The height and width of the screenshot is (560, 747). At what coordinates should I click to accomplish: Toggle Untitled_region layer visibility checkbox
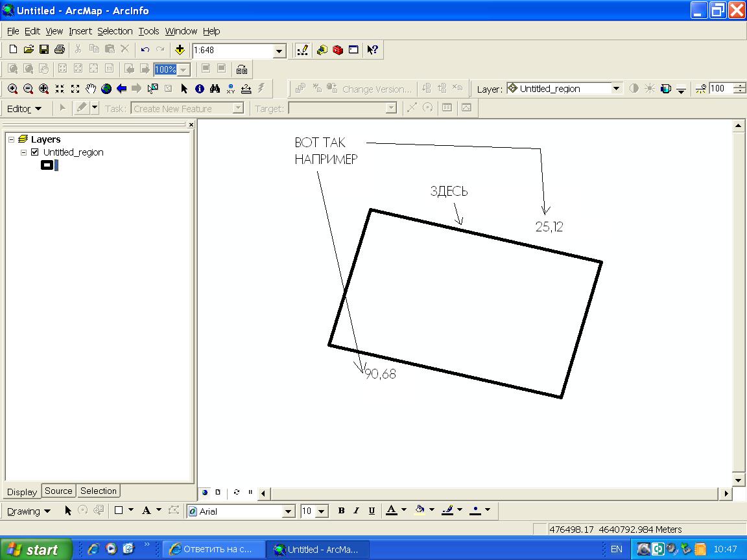35,152
